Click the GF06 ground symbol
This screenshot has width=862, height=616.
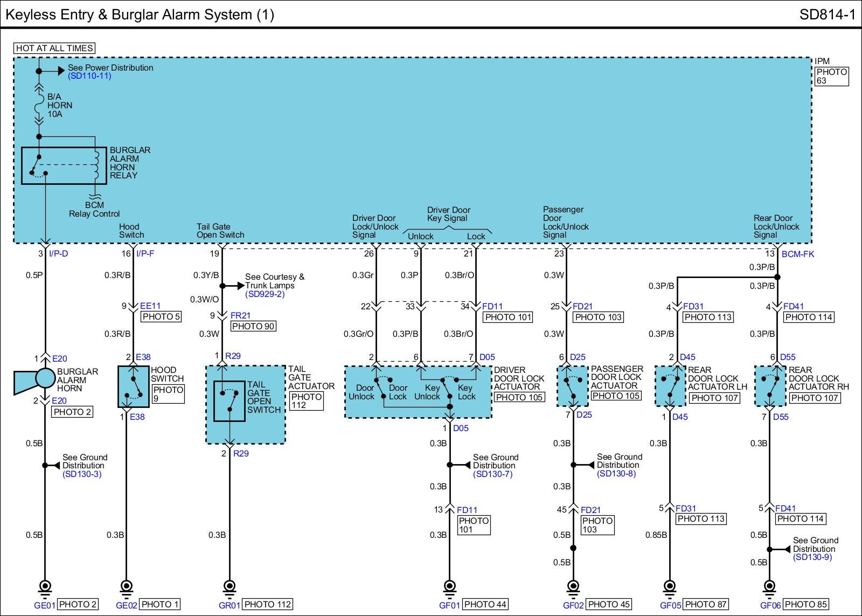[770, 586]
